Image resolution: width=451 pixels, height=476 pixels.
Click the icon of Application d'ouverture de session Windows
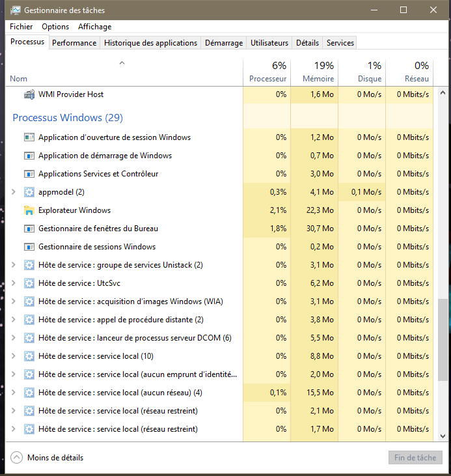pyautogui.click(x=29, y=137)
